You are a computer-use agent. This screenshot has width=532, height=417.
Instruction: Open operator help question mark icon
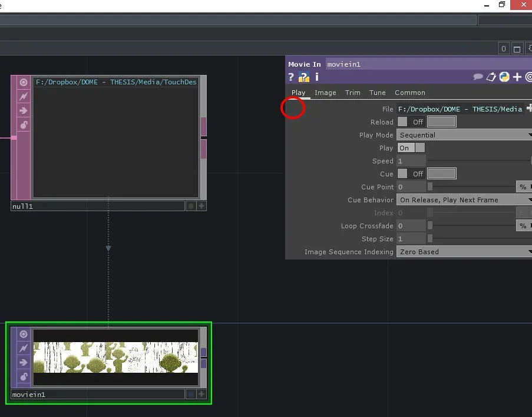tap(291, 77)
